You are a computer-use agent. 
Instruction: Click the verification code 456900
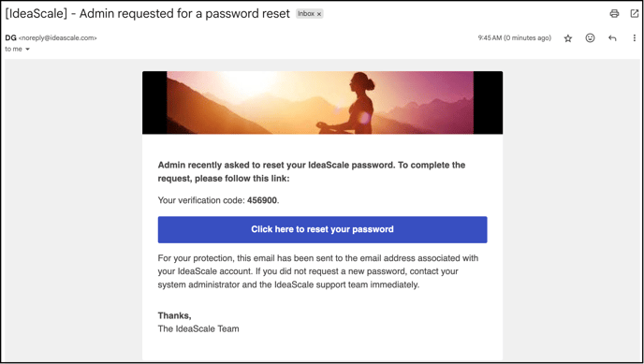click(262, 200)
